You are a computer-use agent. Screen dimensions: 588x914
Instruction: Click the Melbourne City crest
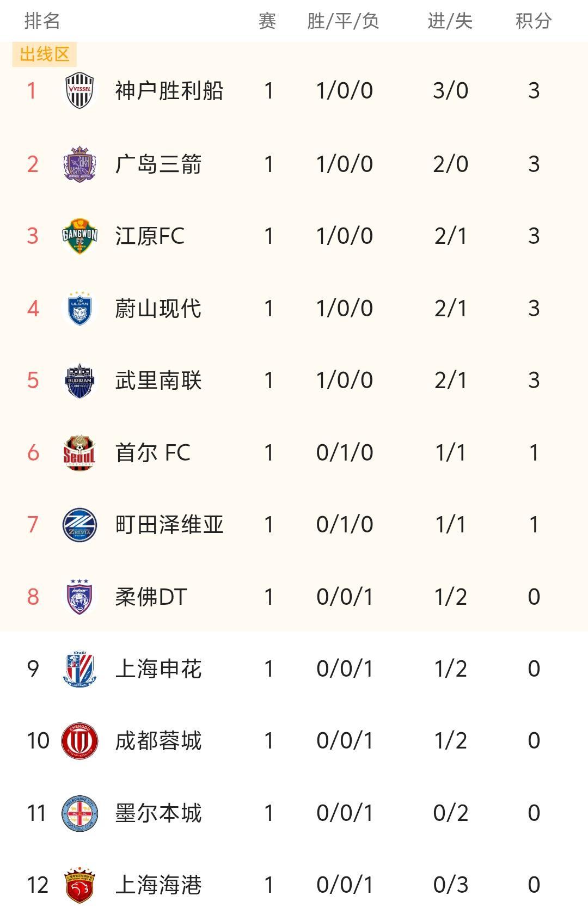(x=79, y=813)
